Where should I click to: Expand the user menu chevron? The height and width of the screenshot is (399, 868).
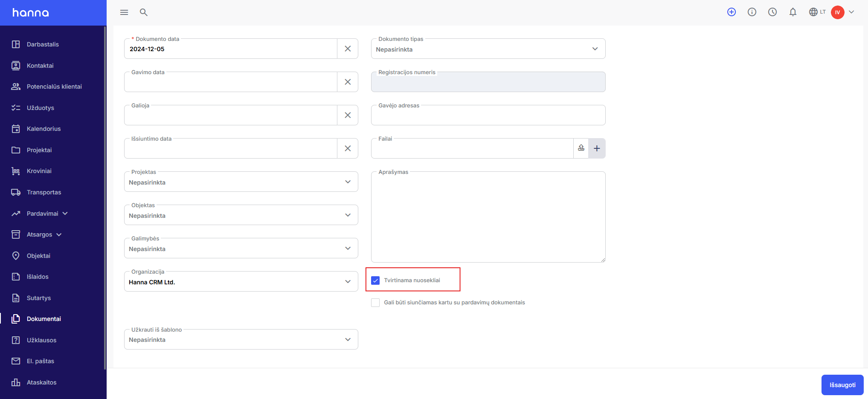click(x=851, y=12)
